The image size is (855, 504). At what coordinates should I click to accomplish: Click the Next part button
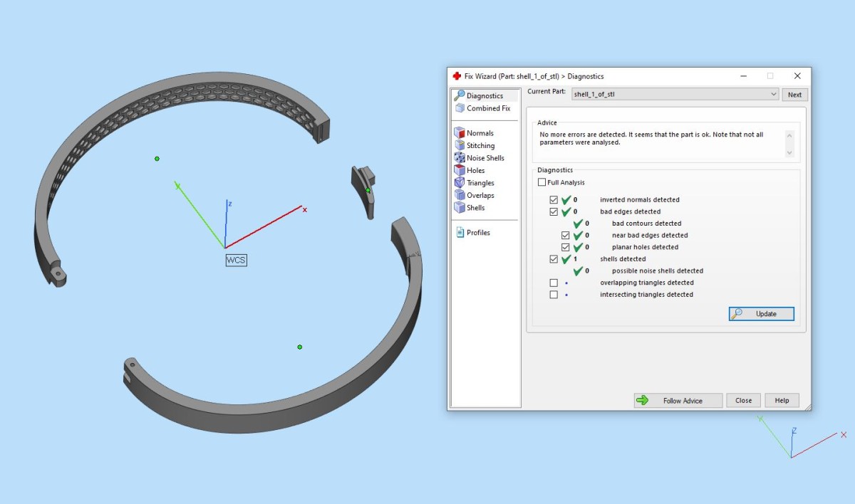coord(794,95)
